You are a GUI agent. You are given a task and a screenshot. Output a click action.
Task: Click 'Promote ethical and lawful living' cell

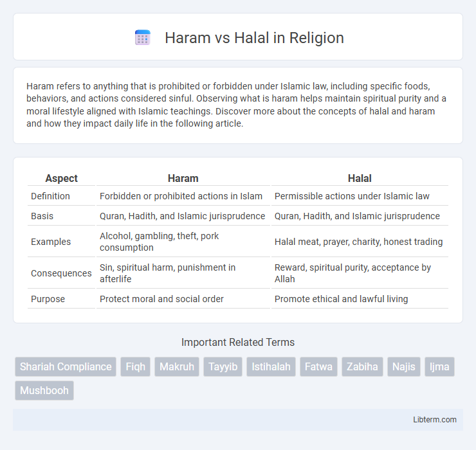[x=360, y=299]
